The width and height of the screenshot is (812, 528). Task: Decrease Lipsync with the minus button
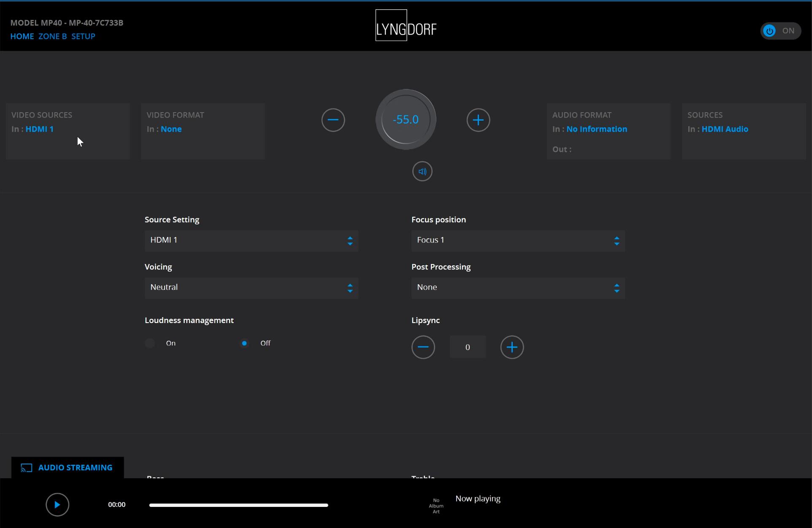click(x=423, y=347)
